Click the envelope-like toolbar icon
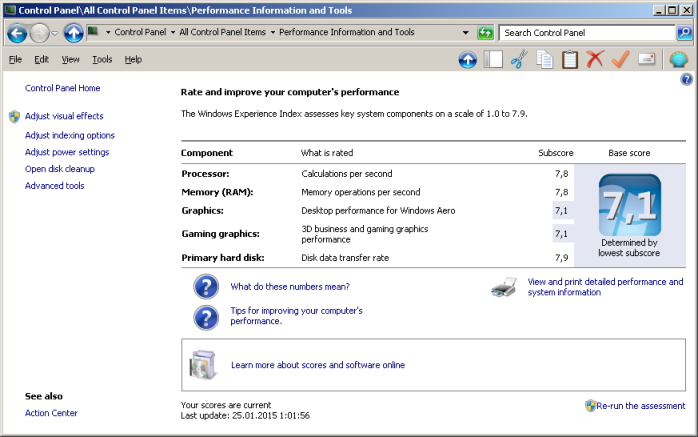The width and height of the screenshot is (698, 437). pos(646,59)
